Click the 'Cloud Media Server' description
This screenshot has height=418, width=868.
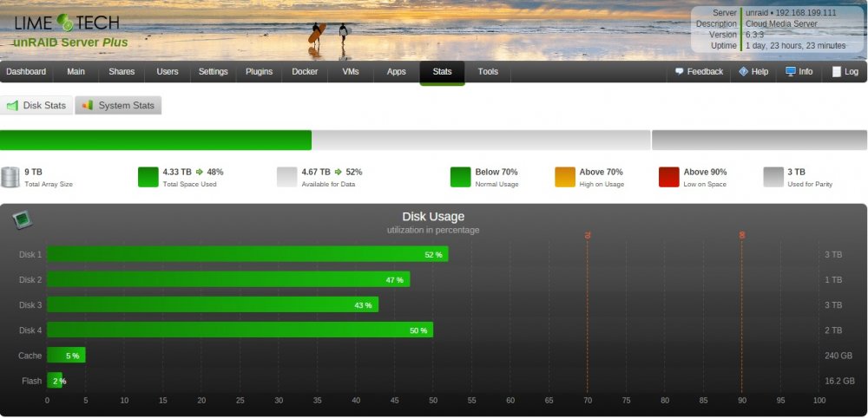tap(781, 23)
